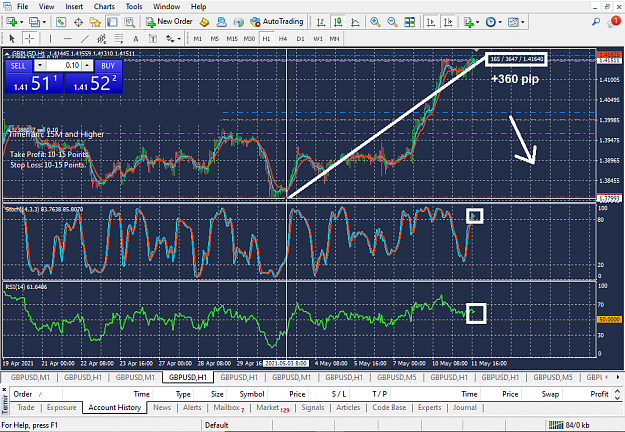This screenshot has width=625, height=432.
Task: Open the Profiles dropdown arrow
Action: 44,22
